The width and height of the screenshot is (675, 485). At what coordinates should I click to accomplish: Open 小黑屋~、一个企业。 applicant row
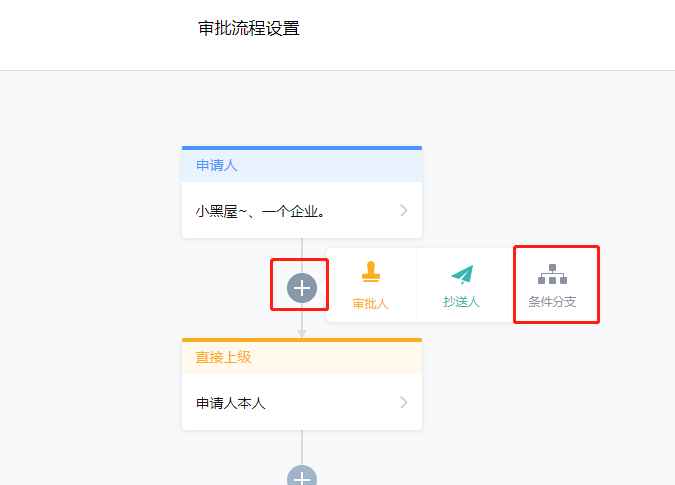tap(302, 210)
